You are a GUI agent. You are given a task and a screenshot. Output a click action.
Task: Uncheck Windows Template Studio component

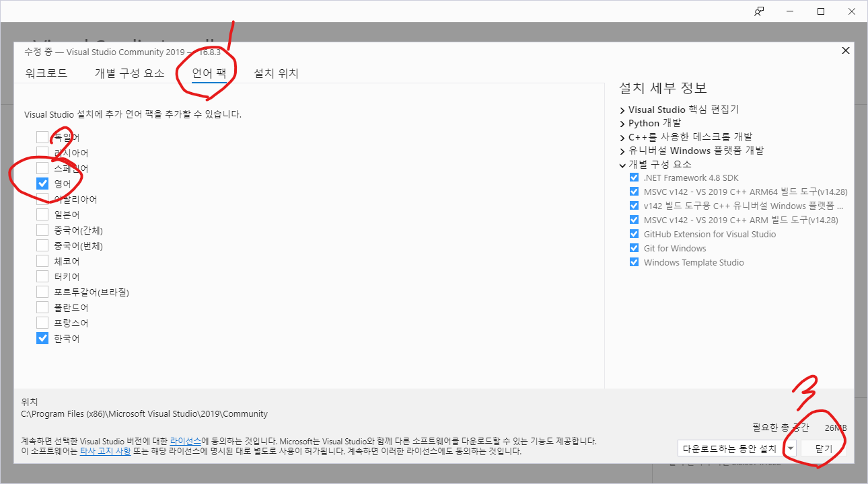click(634, 262)
